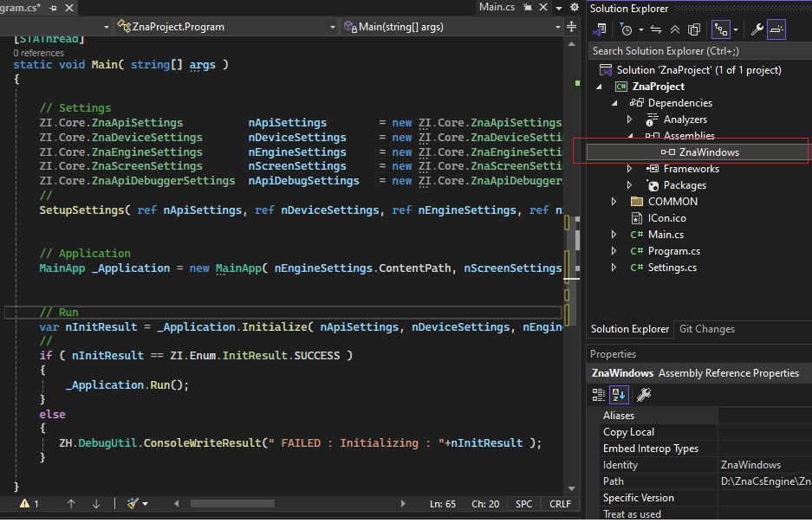Go to next issue arrow

click(x=96, y=504)
